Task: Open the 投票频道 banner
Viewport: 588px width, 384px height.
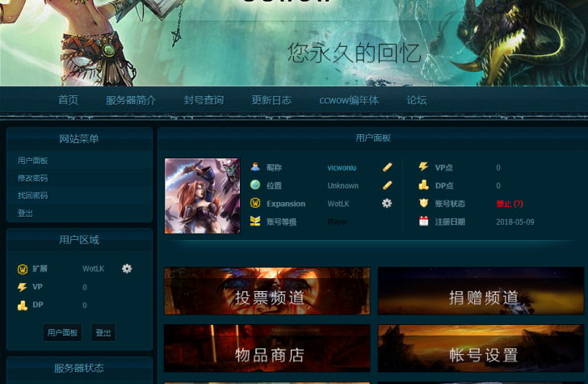Action: click(x=267, y=291)
